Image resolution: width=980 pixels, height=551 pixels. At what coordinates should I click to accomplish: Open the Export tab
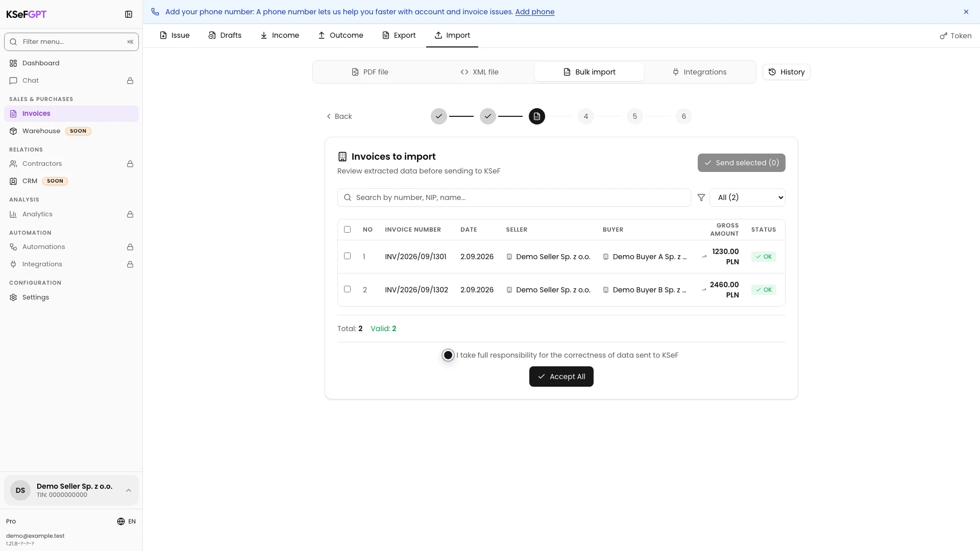tap(399, 35)
